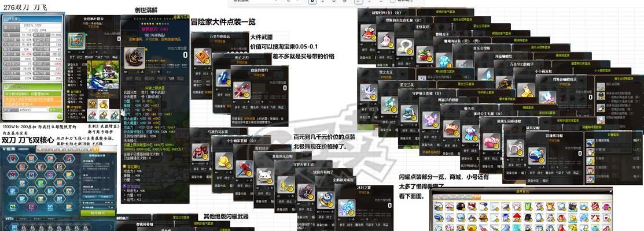Click the 冰封之翼 ice wings icon
Viewport: 644px width, 231px height.
[x=346, y=208]
